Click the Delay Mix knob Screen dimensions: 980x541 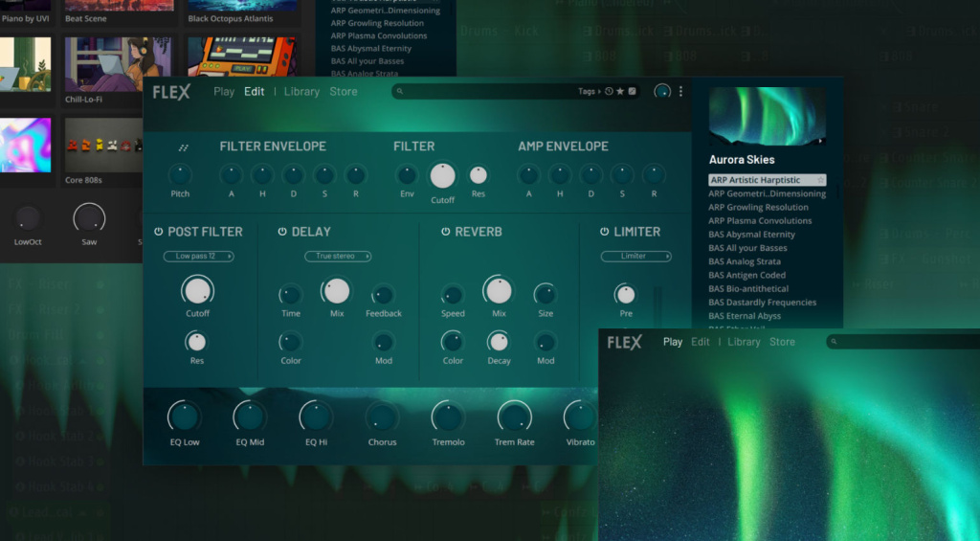click(x=336, y=291)
